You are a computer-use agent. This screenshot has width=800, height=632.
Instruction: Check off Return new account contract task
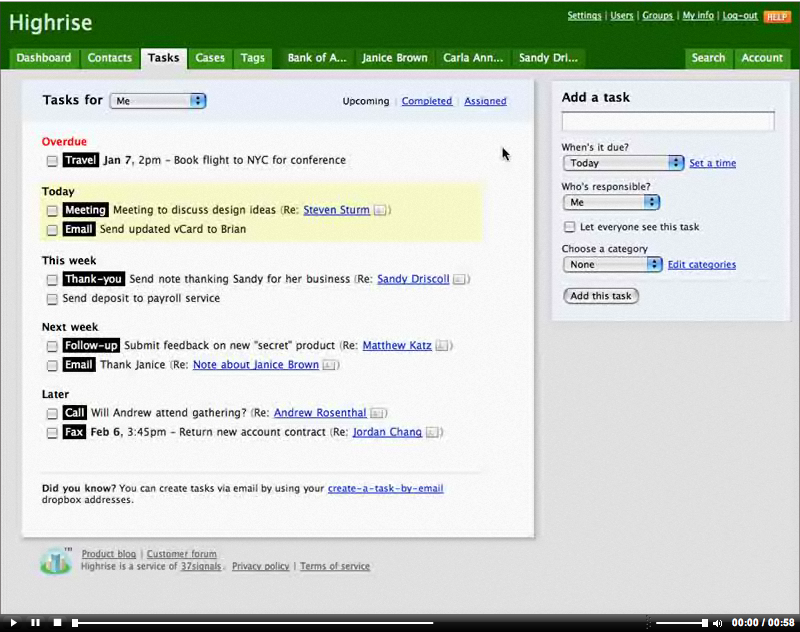pos(52,434)
